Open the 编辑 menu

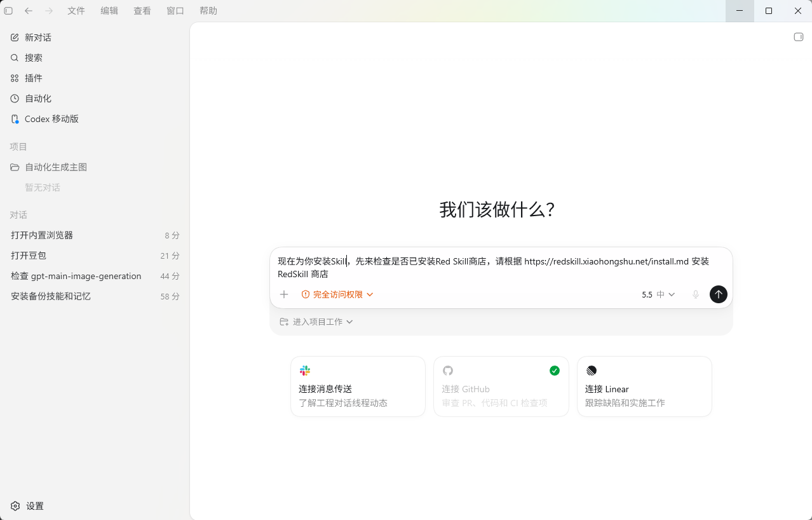(109, 11)
